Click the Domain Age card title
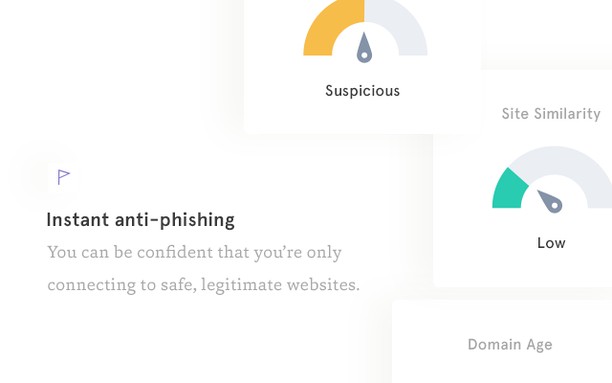 pyautogui.click(x=510, y=344)
